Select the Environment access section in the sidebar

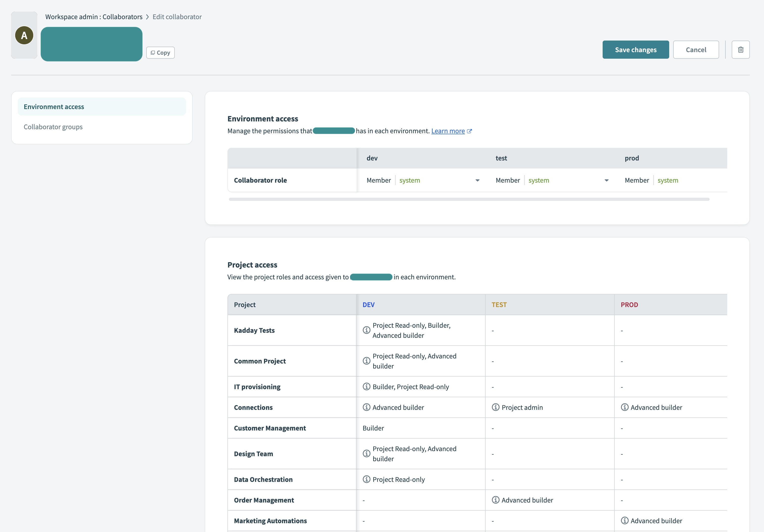point(53,106)
